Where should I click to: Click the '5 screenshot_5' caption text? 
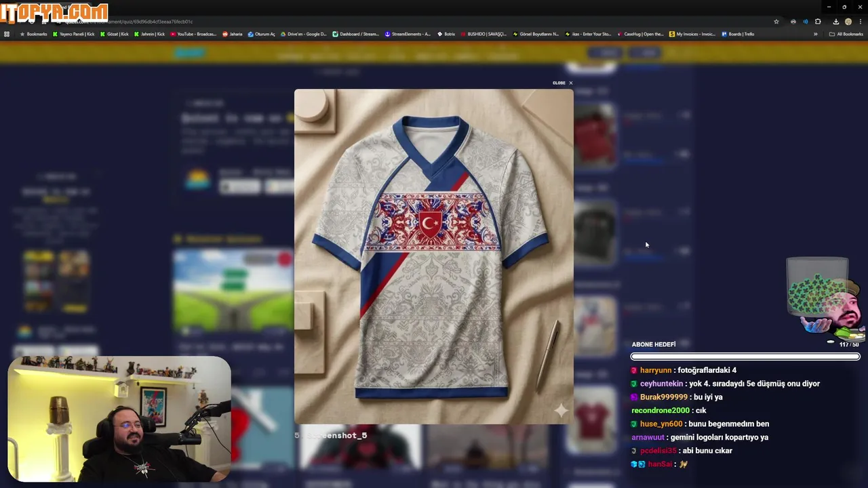click(331, 435)
